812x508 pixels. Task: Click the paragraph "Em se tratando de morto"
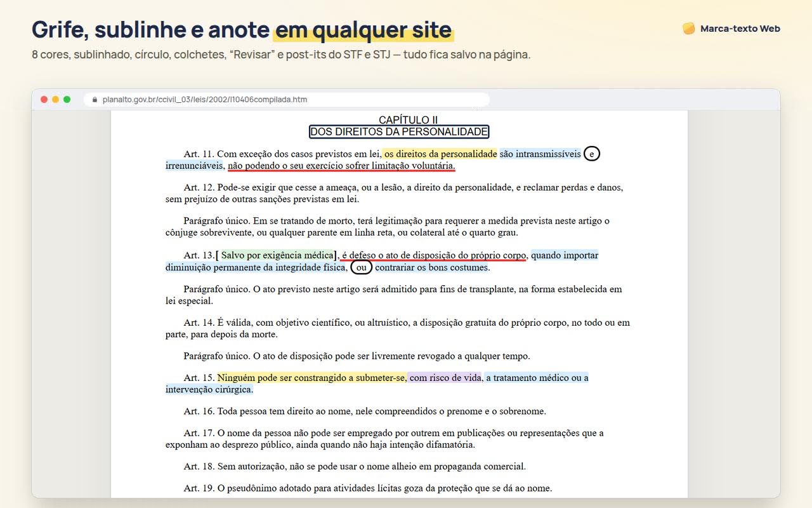pos(388,227)
